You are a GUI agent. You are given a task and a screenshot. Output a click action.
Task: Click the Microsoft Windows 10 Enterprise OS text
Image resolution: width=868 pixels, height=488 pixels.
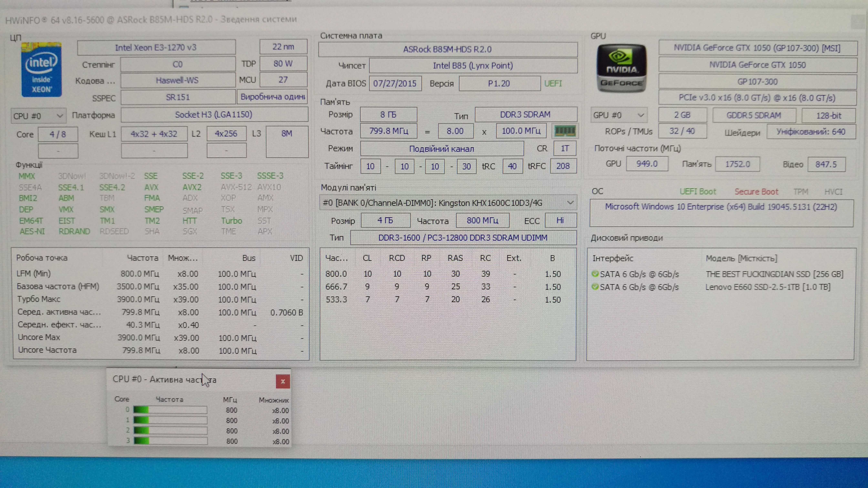(721, 206)
